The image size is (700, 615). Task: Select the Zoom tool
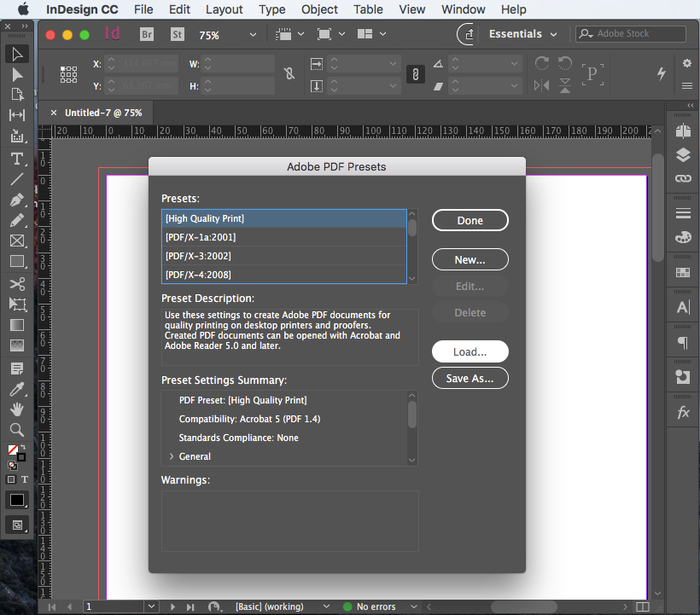point(17,430)
